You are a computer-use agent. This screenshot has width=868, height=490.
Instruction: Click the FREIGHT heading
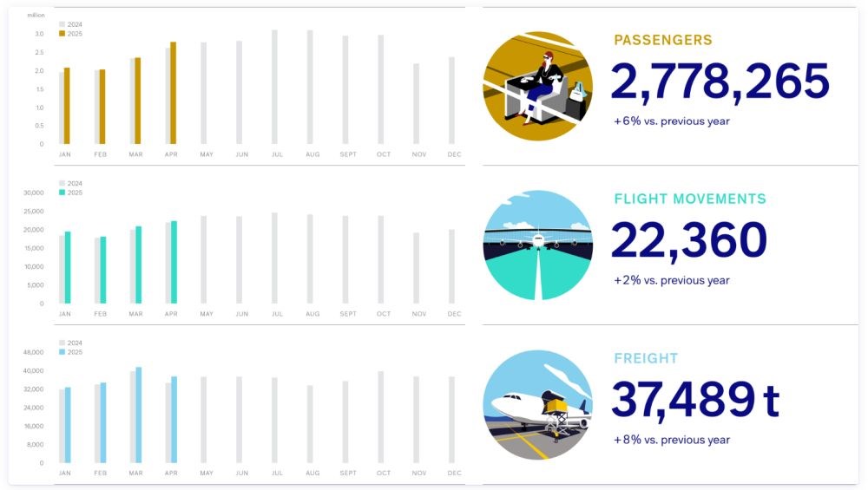coord(646,358)
